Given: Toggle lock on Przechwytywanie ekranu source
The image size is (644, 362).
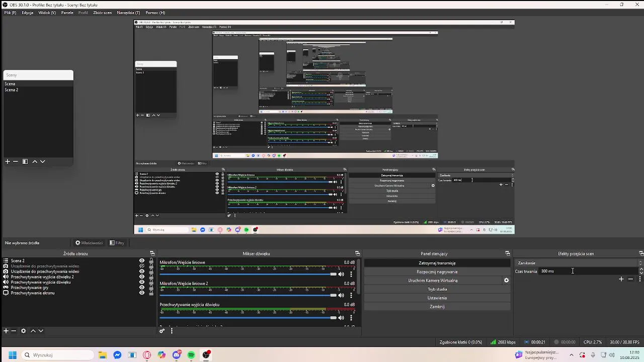Looking at the screenshot, I should pyautogui.click(x=151, y=293).
